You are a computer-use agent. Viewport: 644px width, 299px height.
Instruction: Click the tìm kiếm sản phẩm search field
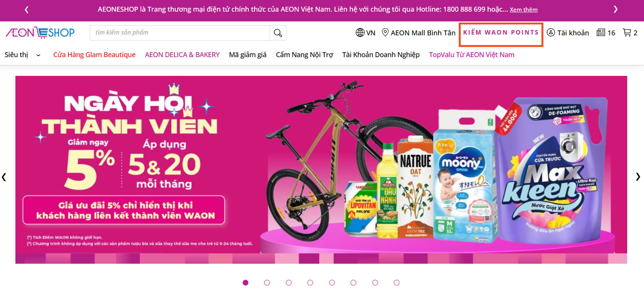(x=180, y=33)
